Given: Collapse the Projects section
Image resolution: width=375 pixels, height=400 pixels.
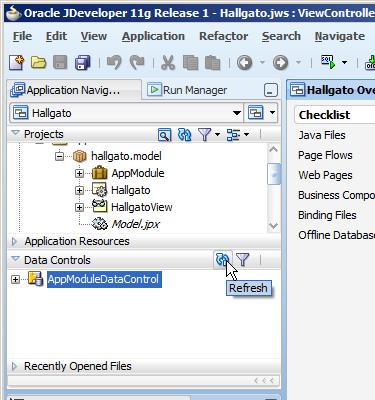Looking at the screenshot, I should (x=15, y=133).
